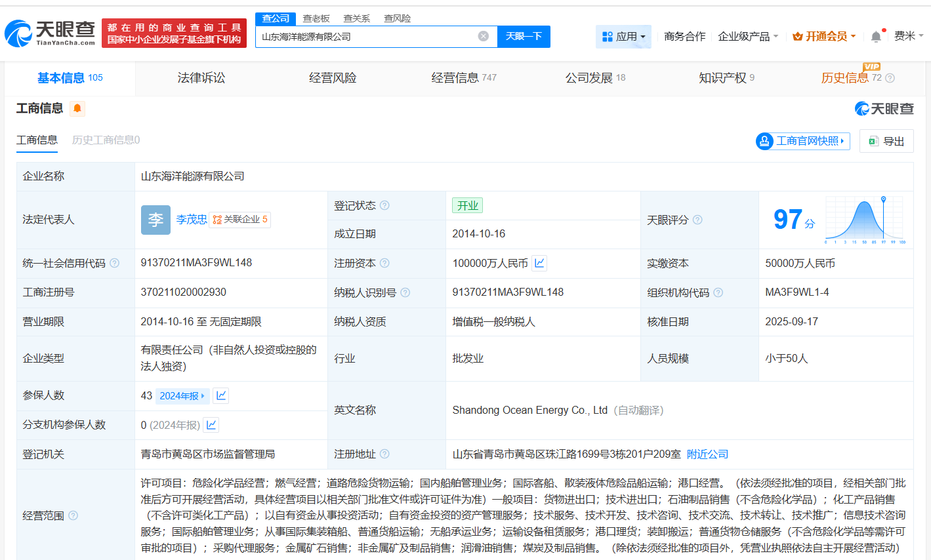The width and height of the screenshot is (931, 560).
Task: Click the bell icon beside 工商信息 heading
Action: [77, 109]
